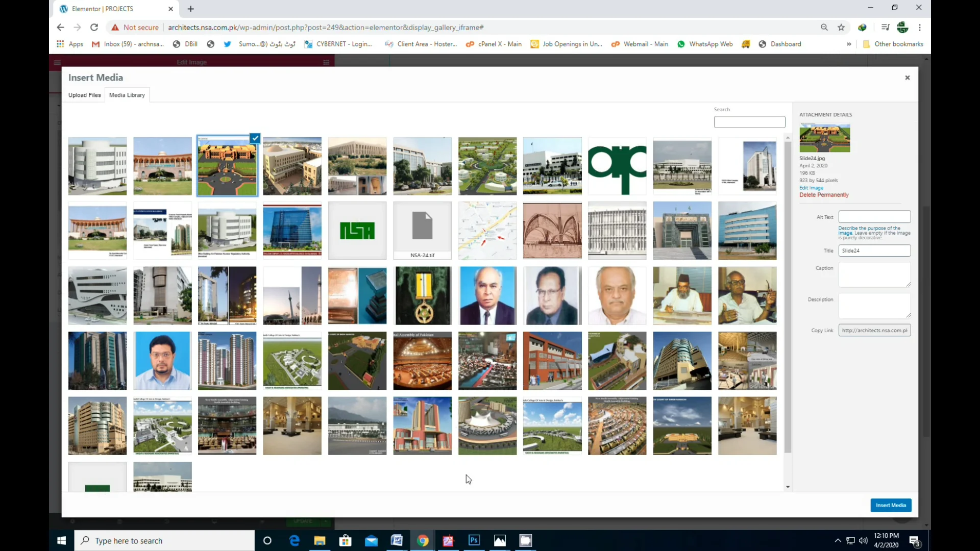Click the address bar URL
The image size is (980, 551).
[x=326, y=28]
